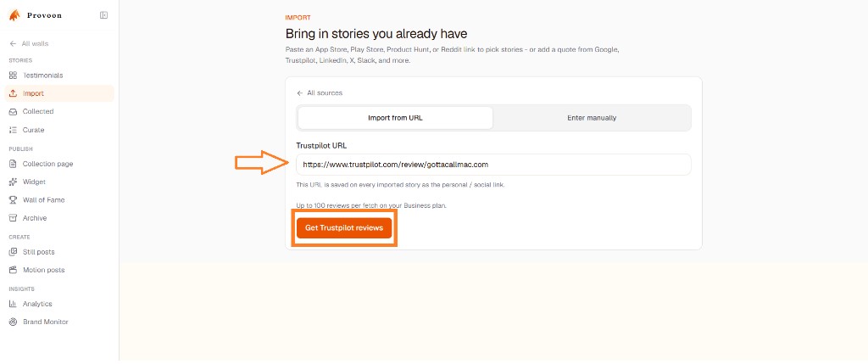Click the Provoon brand name
The height and width of the screenshot is (364, 868).
tap(44, 15)
